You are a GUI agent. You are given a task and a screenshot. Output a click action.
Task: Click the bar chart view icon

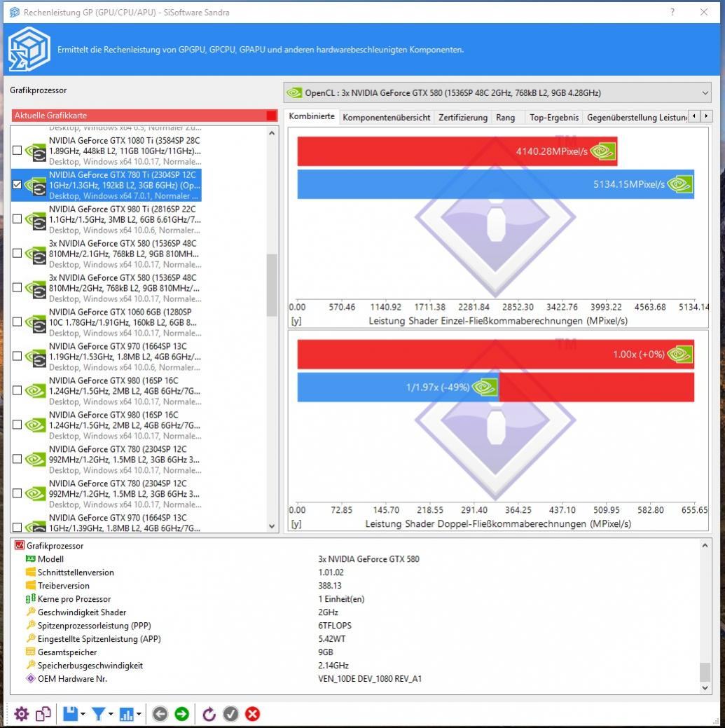pyautogui.click(x=126, y=713)
